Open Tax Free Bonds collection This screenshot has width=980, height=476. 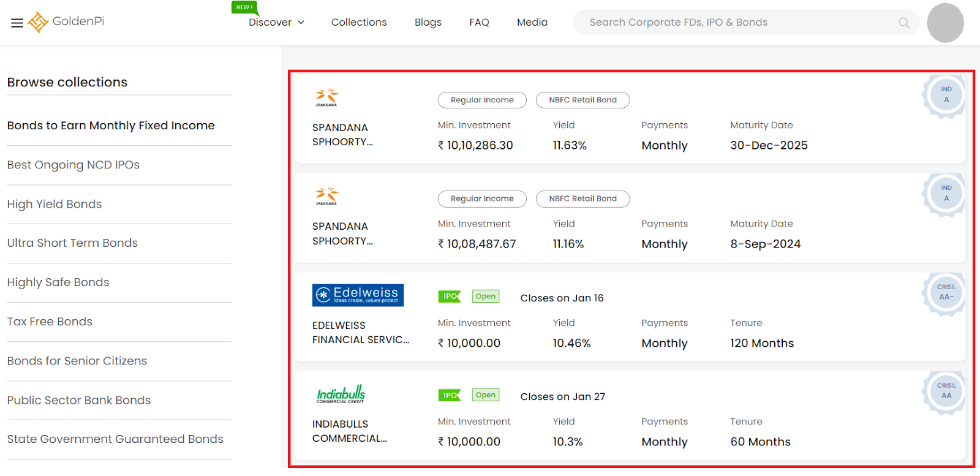click(x=50, y=322)
